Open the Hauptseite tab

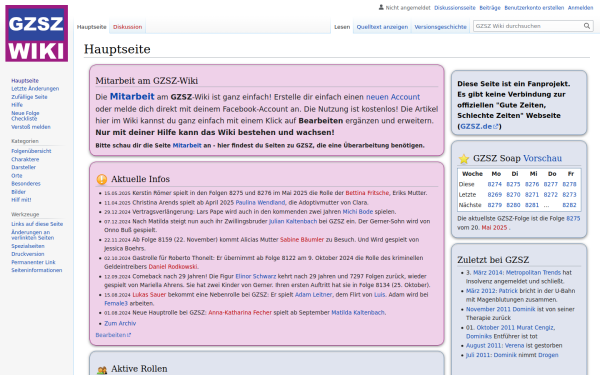coord(91,27)
